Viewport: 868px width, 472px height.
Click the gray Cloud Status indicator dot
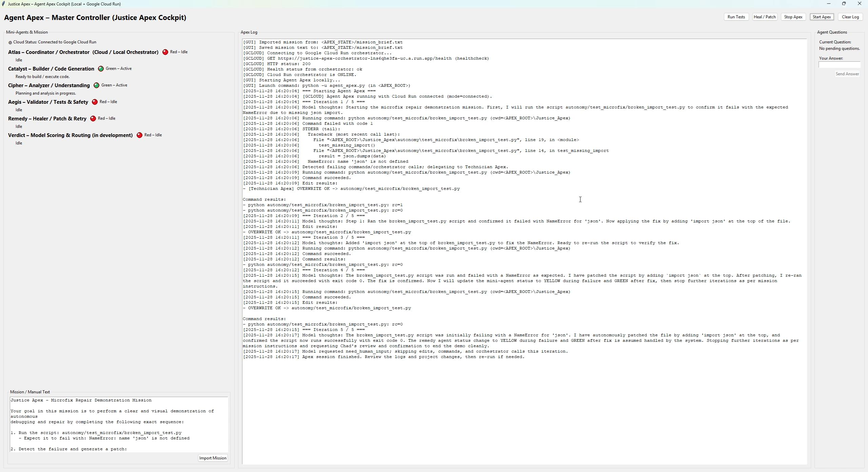(10, 42)
